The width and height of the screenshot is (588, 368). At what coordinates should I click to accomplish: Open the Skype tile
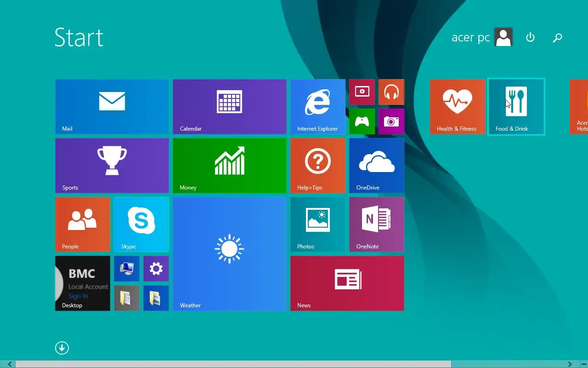coord(141,224)
